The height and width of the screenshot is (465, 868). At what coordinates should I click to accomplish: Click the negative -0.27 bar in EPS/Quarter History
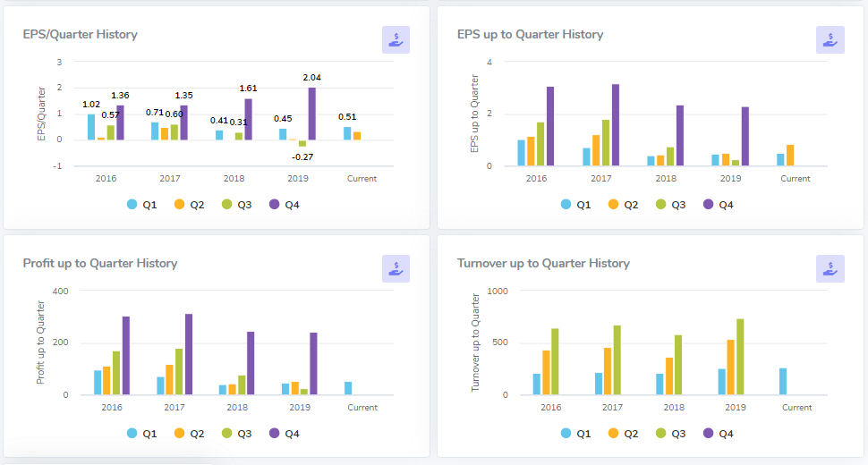(302, 143)
